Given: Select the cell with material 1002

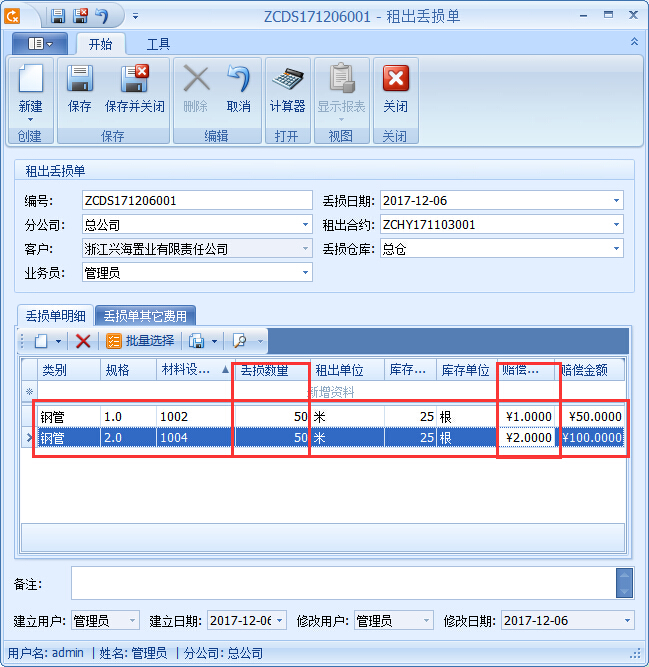Looking at the screenshot, I should 195,416.
